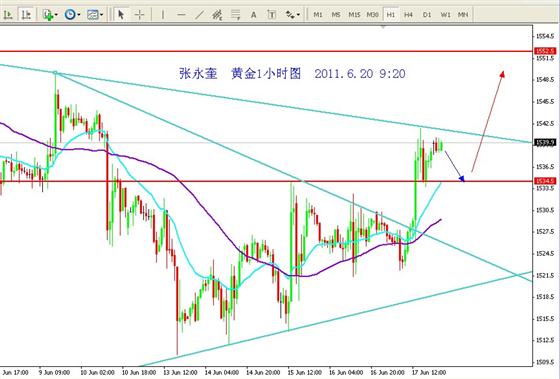Toggle chart auto scroll
The image size is (560, 379).
point(8,15)
